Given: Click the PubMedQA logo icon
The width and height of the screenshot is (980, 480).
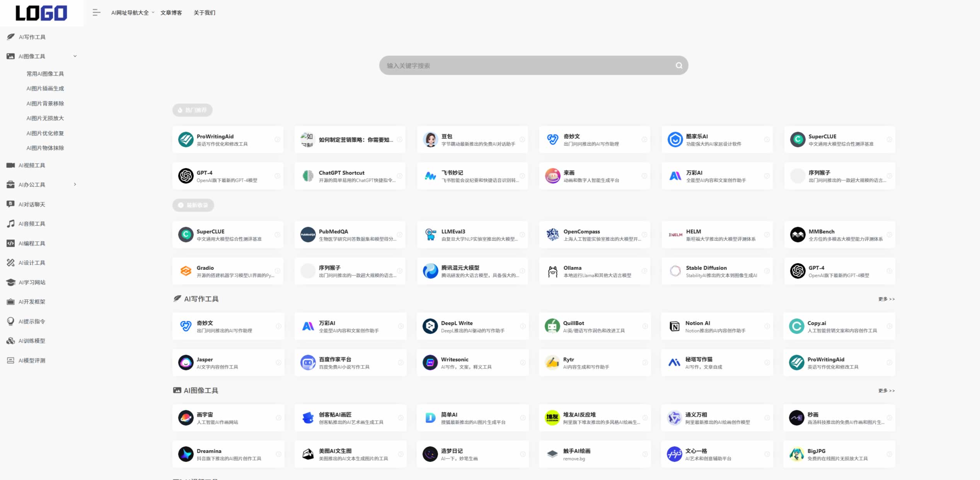Looking at the screenshot, I should (x=308, y=235).
